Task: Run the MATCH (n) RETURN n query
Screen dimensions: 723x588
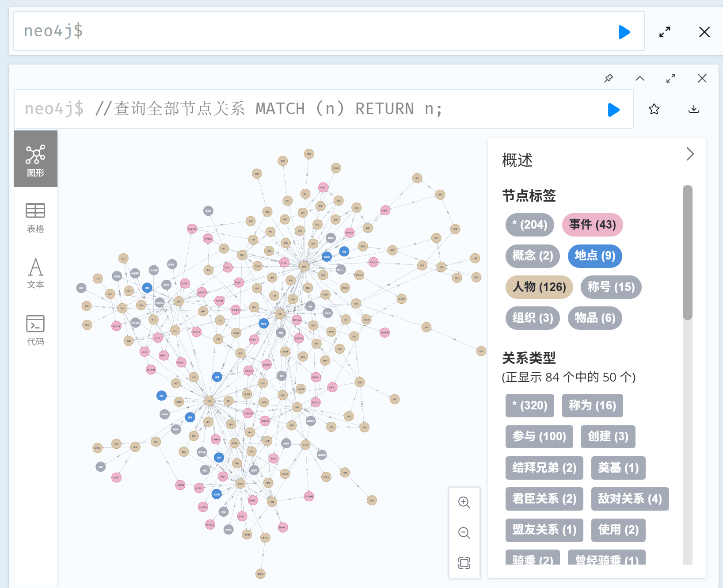Action: [613, 110]
